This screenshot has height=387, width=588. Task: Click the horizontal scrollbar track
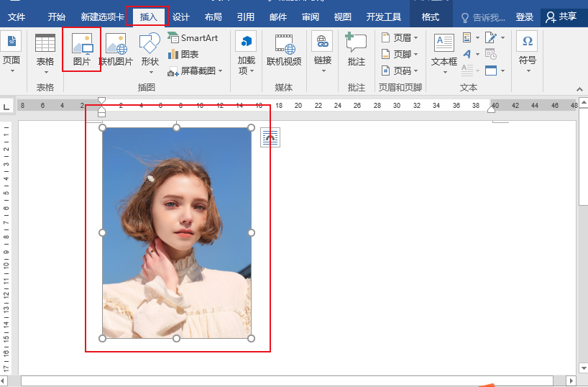point(287,381)
